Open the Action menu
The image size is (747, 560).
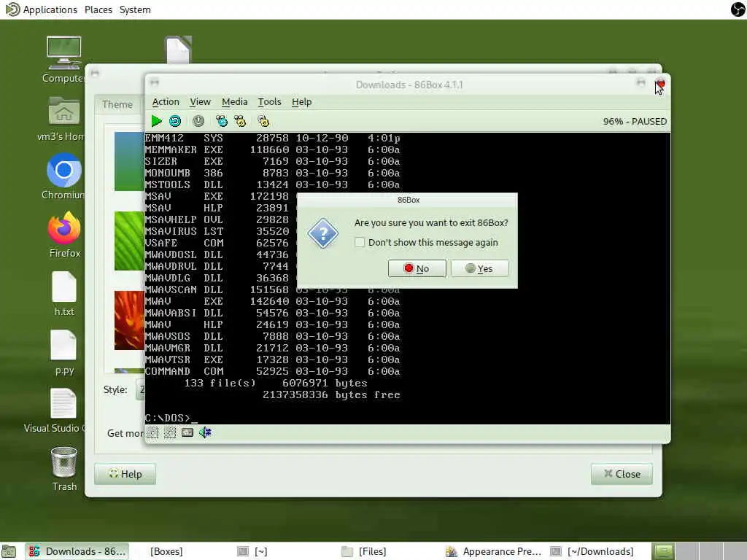(x=166, y=102)
